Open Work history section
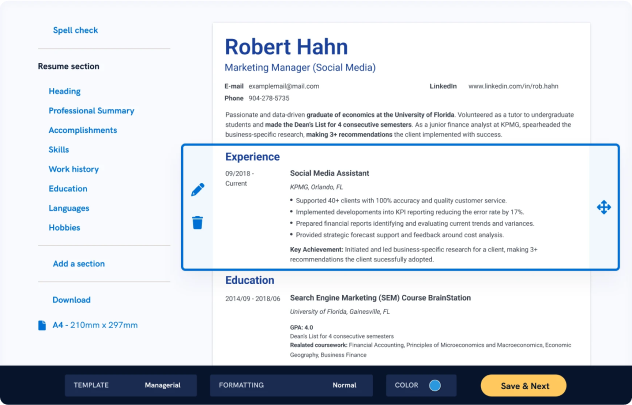The width and height of the screenshot is (632, 405). [x=74, y=169]
